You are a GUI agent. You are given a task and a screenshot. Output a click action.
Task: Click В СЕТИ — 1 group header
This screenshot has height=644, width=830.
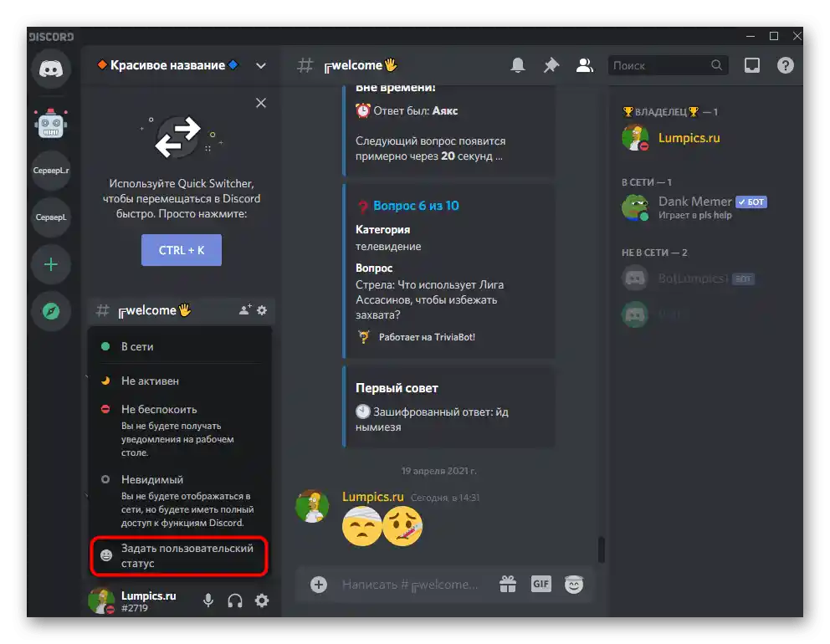pyautogui.click(x=646, y=182)
